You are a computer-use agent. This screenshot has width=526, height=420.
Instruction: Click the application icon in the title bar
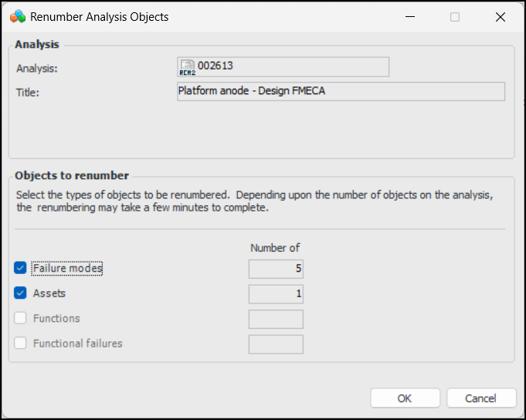coord(17,16)
